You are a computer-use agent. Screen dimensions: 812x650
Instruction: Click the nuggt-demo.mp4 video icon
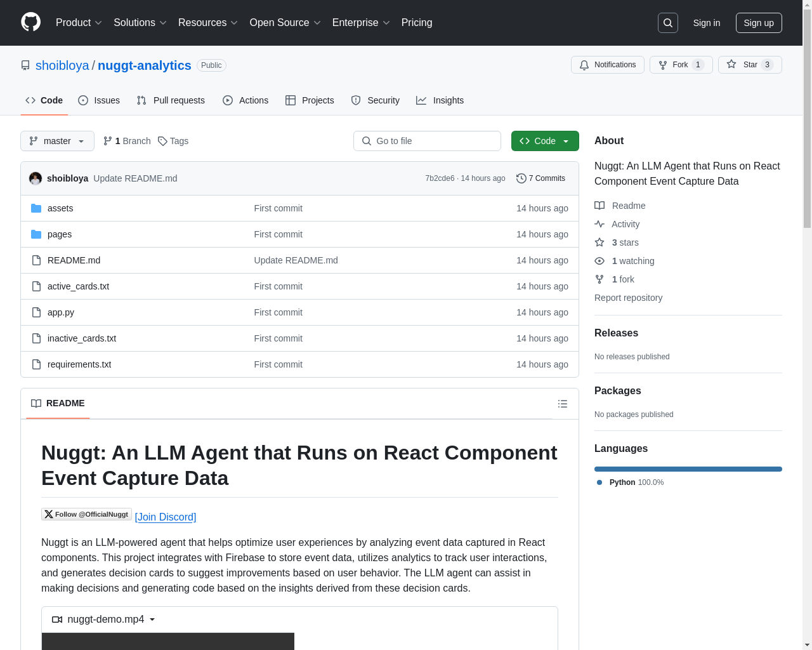click(57, 620)
